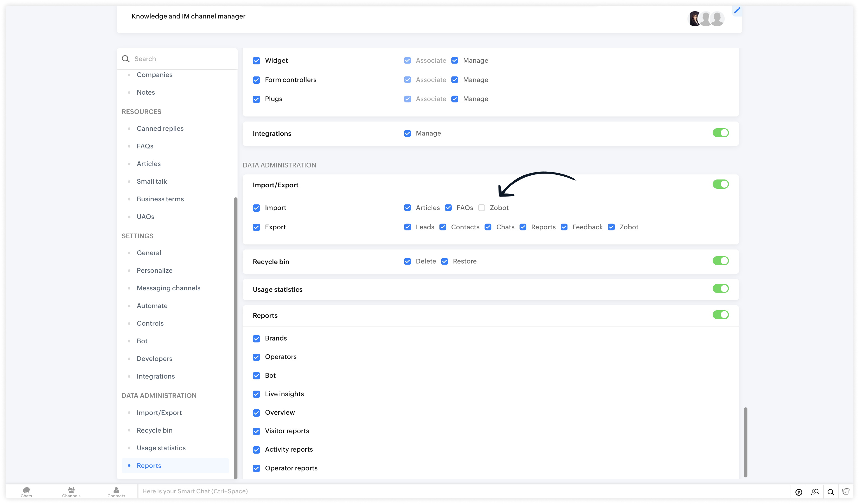Screen dimensions: 859x504
Task: Click Developers in the settings list
Action: [x=154, y=359]
